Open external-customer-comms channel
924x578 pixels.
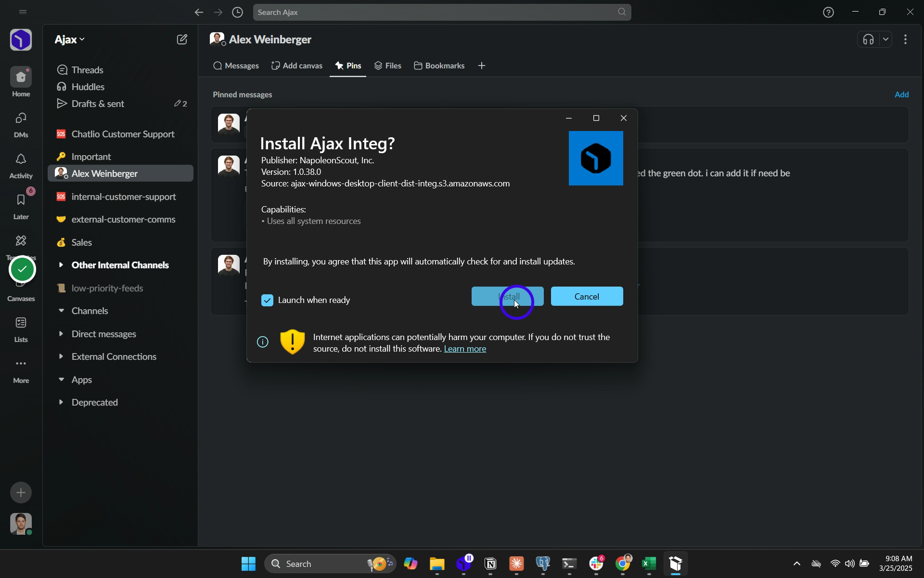[120, 219]
